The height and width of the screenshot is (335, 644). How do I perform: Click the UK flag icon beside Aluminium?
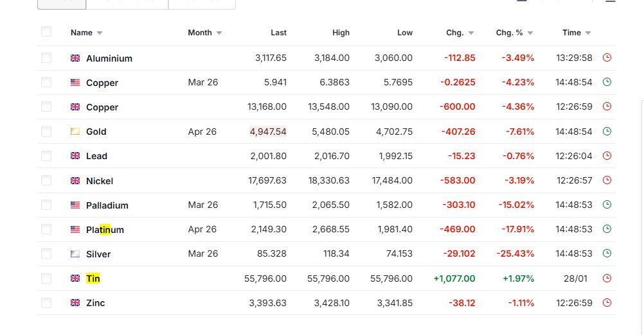75,58
